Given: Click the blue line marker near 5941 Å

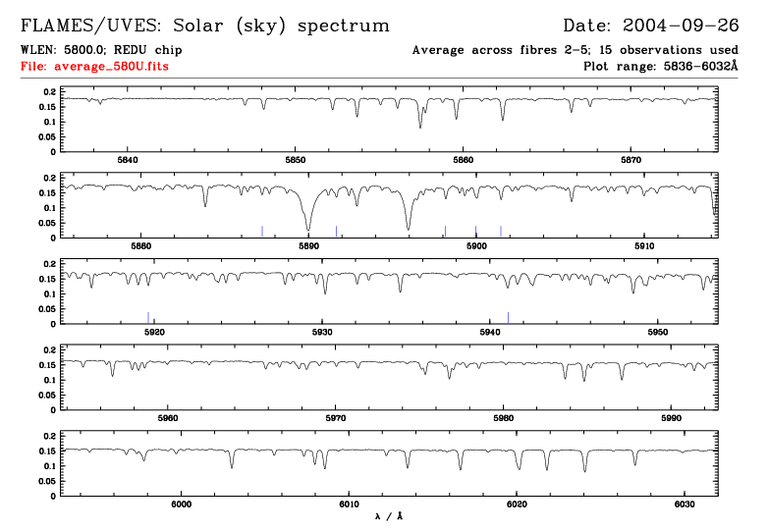Looking at the screenshot, I should (509, 317).
